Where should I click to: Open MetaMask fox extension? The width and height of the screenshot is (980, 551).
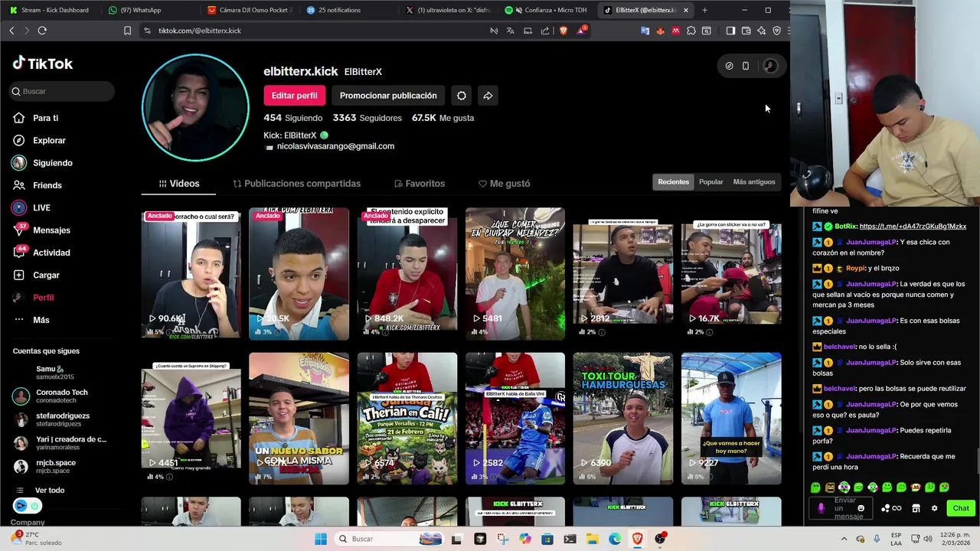coord(660,31)
